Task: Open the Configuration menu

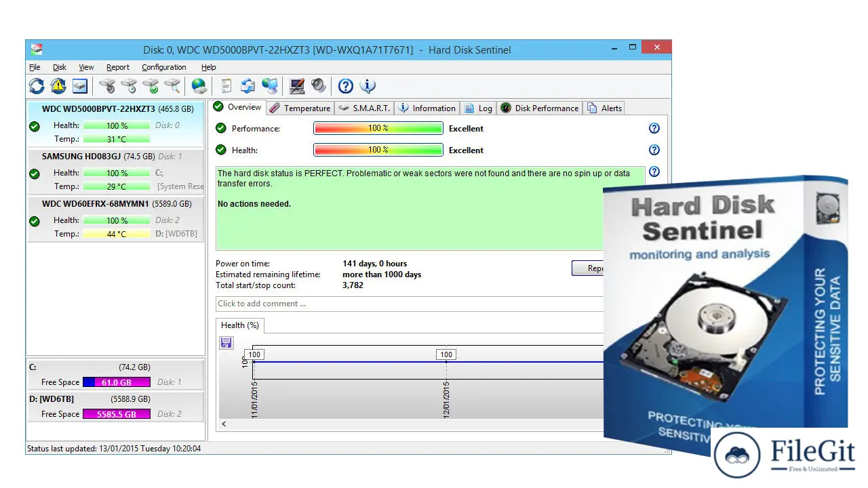Action: tap(164, 67)
